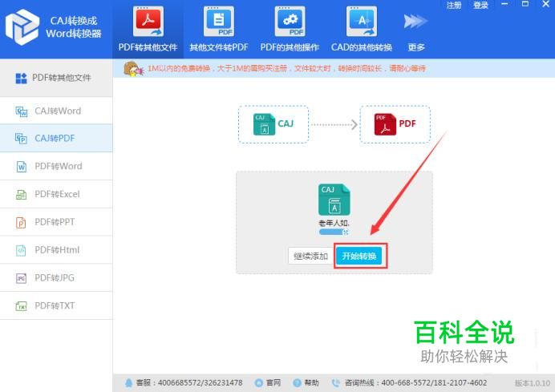This screenshot has height=392, width=555.
Task: Click the hotline number 400-668-5572/181-2107-4602
Action: coord(435,383)
